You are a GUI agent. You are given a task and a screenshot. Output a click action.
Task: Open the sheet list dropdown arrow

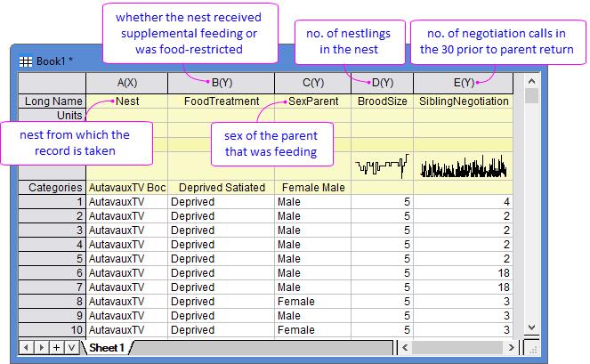pyautogui.click(x=71, y=347)
